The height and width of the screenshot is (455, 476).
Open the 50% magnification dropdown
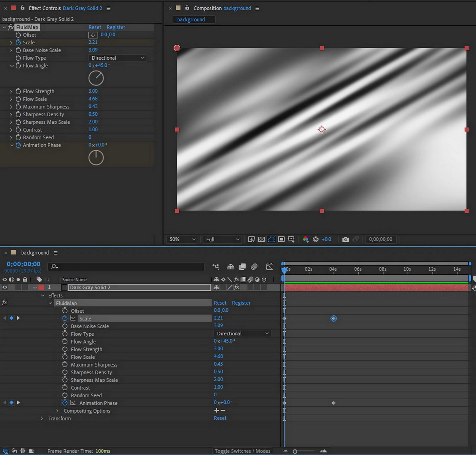pyautogui.click(x=182, y=239)
